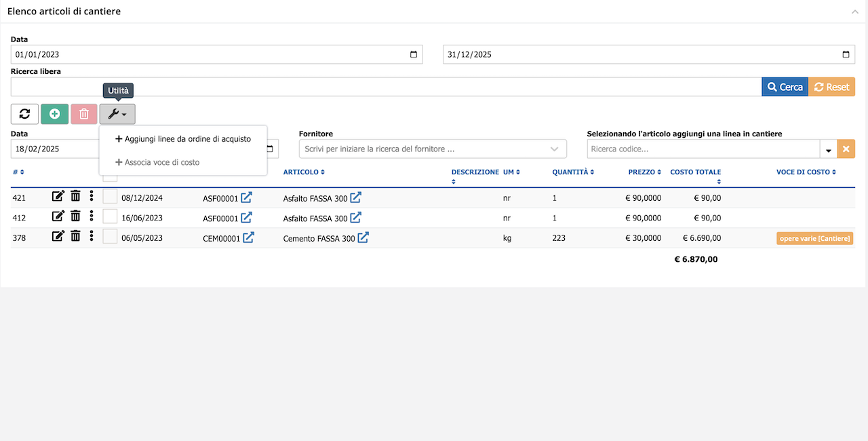Click the orange Reset button
Screen dimensions: 868x441
pyautogui.click(x=832, y=87)
